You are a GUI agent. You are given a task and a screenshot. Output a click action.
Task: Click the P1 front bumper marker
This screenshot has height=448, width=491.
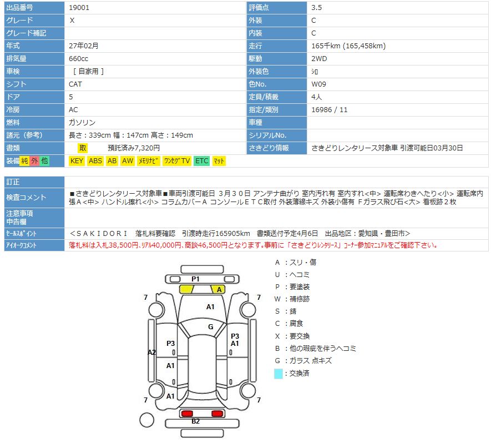(x=195, y=279)
